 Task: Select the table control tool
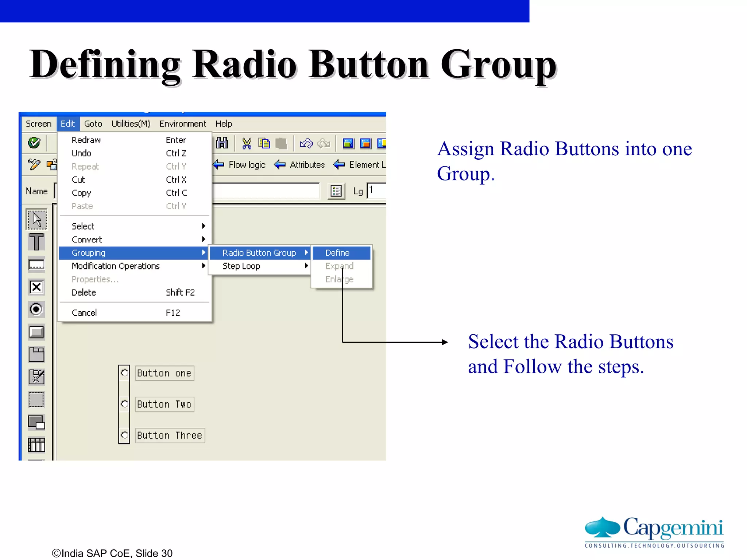(36, 444)
